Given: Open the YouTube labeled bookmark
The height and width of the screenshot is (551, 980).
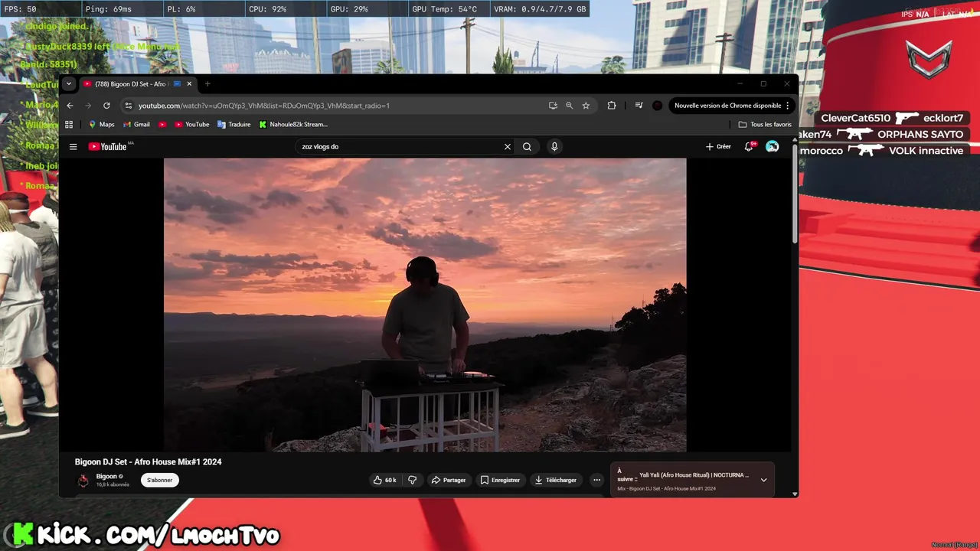Looking at the screenshot, I should (191, 124).
